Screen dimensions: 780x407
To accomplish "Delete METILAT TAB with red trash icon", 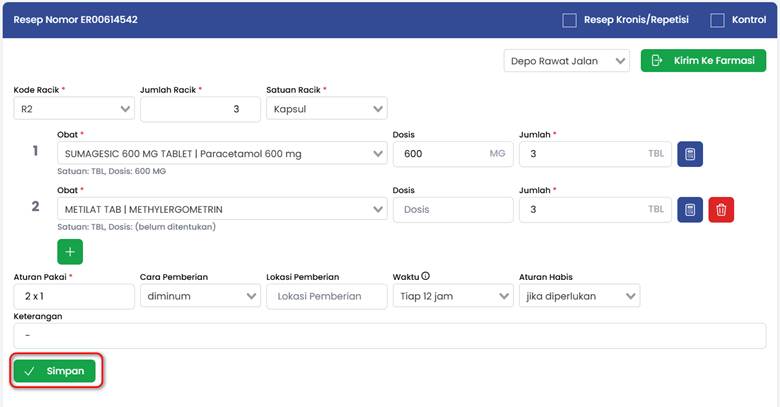I will (x=722, y=210).
